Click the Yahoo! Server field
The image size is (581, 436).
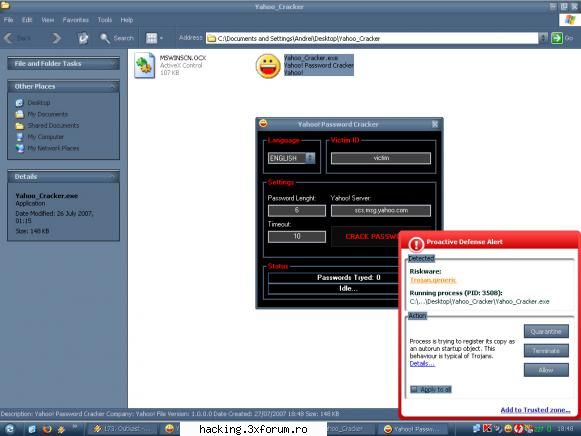[381, 210]
